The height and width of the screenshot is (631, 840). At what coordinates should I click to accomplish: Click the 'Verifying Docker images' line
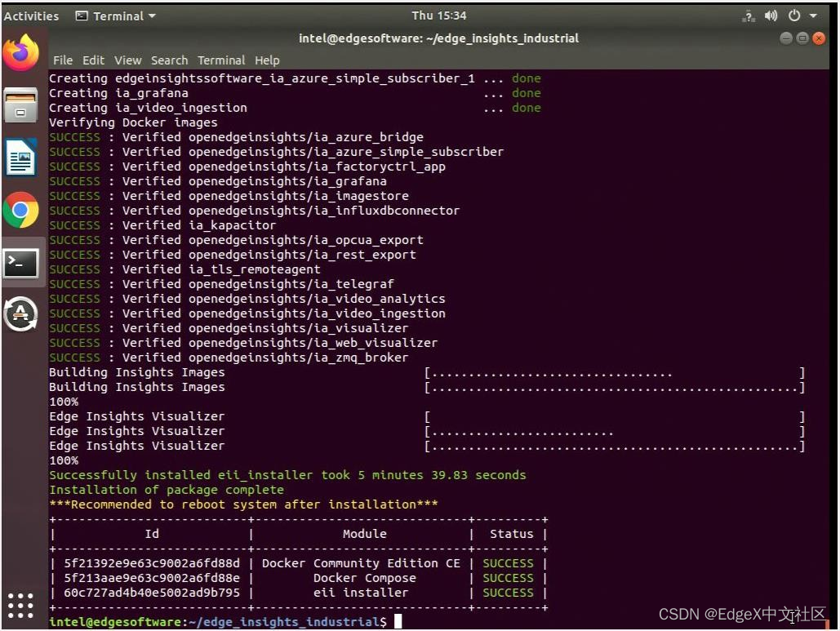coord(133,122)
